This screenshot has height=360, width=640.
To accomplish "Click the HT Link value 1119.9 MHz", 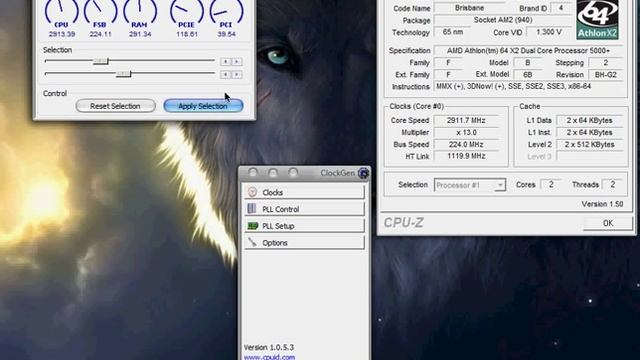I will (x=466, y=156).
